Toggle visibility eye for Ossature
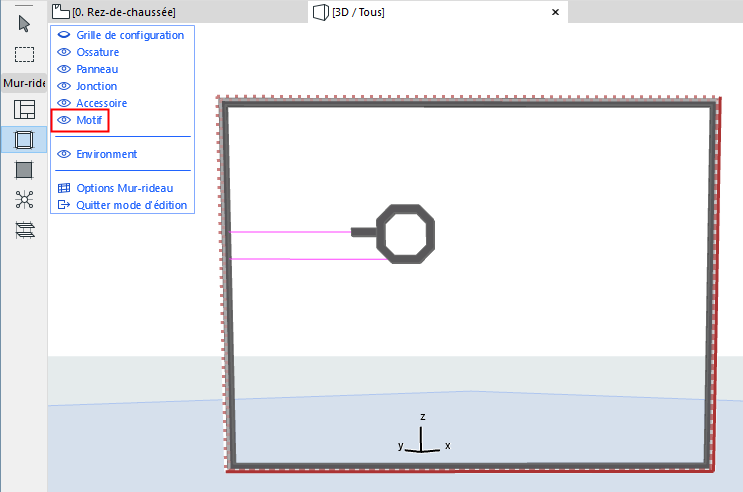The image size is (743, 492). (64, 52)
